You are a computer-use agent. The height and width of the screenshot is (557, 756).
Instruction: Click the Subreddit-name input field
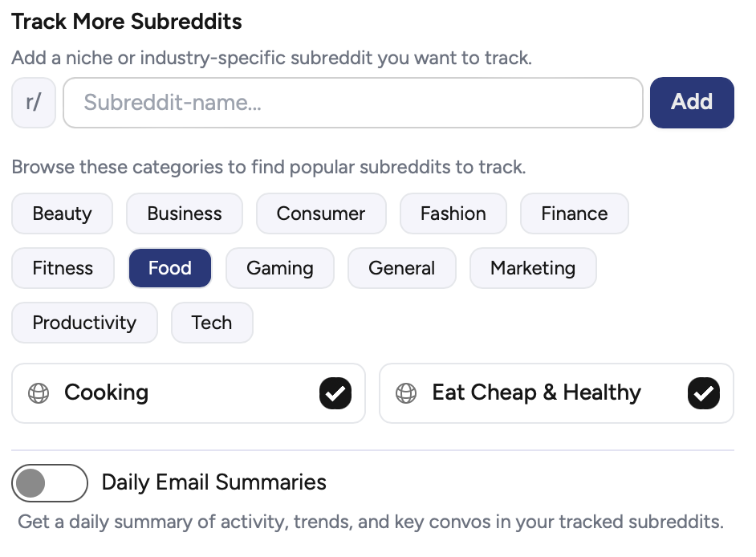[x=353, y=103]
